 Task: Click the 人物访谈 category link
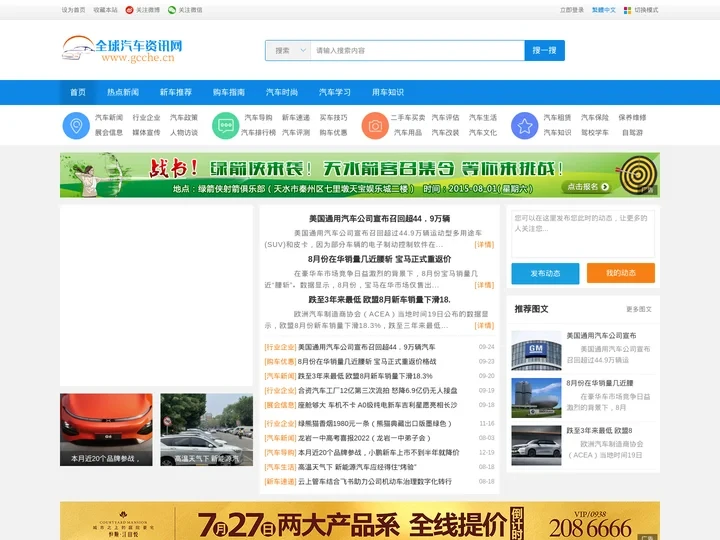pyautogui.click(x=184, y=133)
